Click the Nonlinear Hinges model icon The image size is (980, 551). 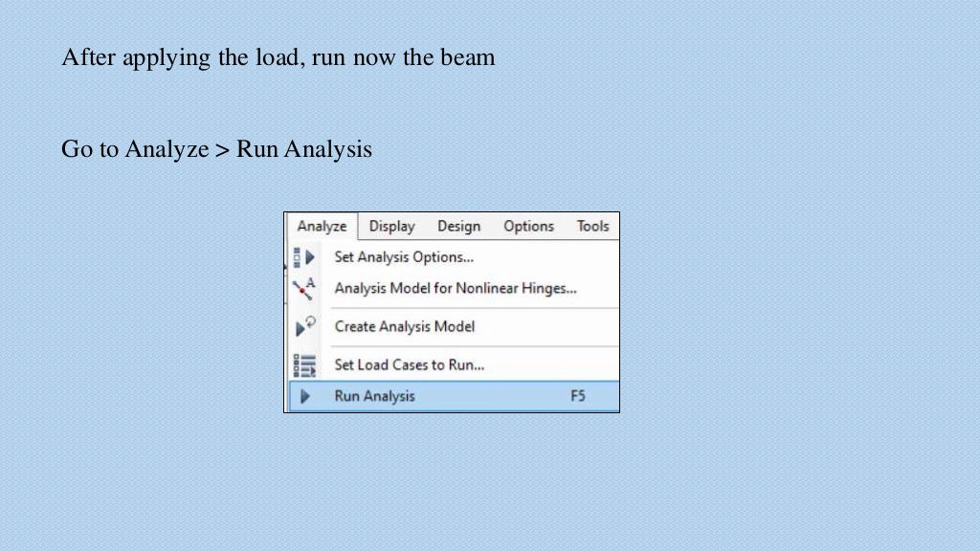click(304, 289)
